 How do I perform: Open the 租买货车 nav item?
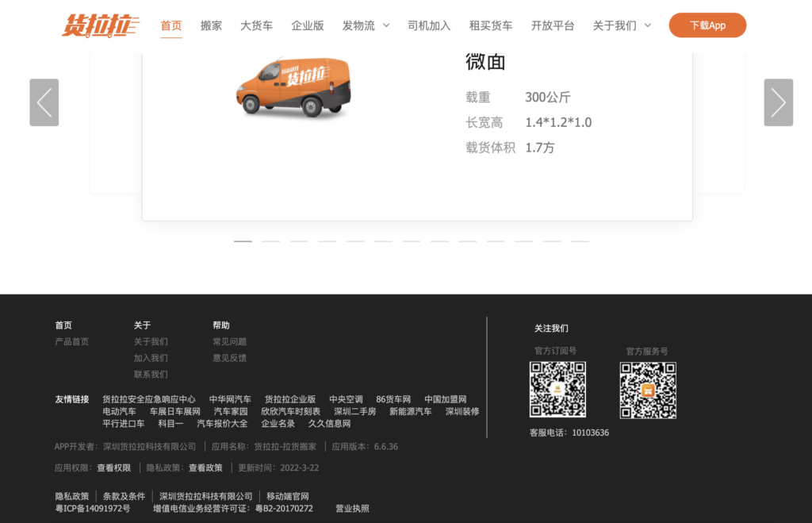pos(491,25)
